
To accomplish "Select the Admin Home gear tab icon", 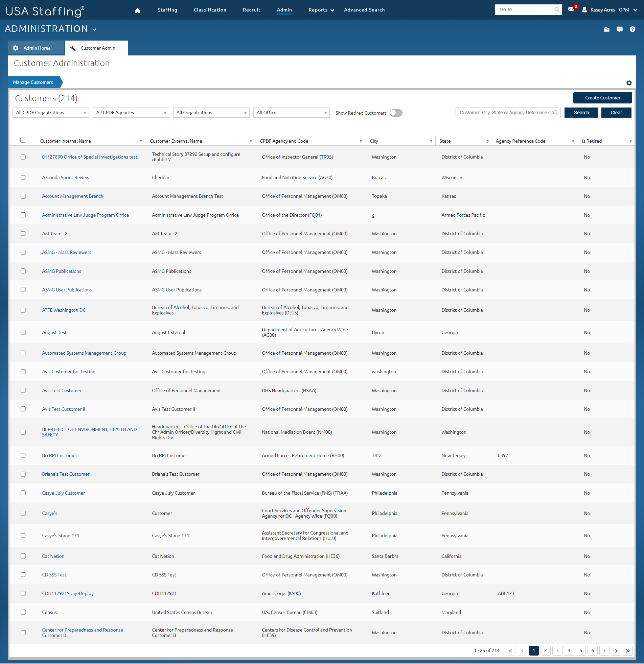I will [x=16, y=48].
